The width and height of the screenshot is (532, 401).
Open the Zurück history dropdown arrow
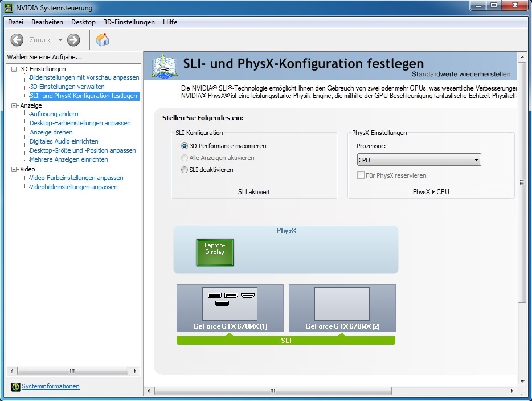click(x=60, y=40)
